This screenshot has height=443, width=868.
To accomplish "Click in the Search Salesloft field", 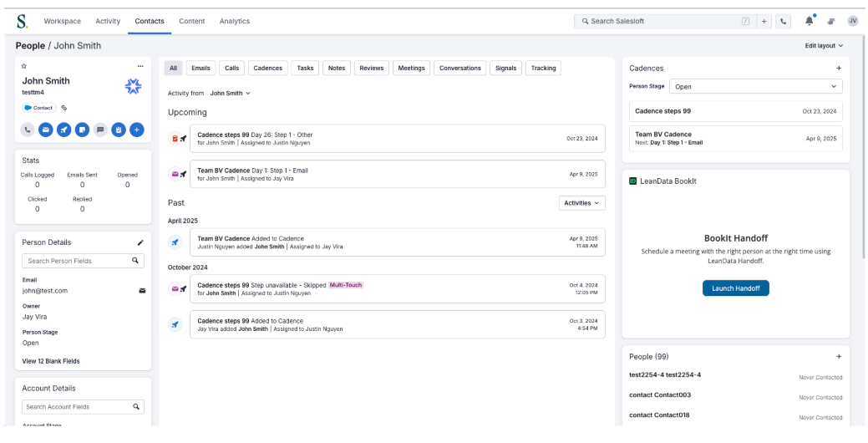I will point(663,22).
